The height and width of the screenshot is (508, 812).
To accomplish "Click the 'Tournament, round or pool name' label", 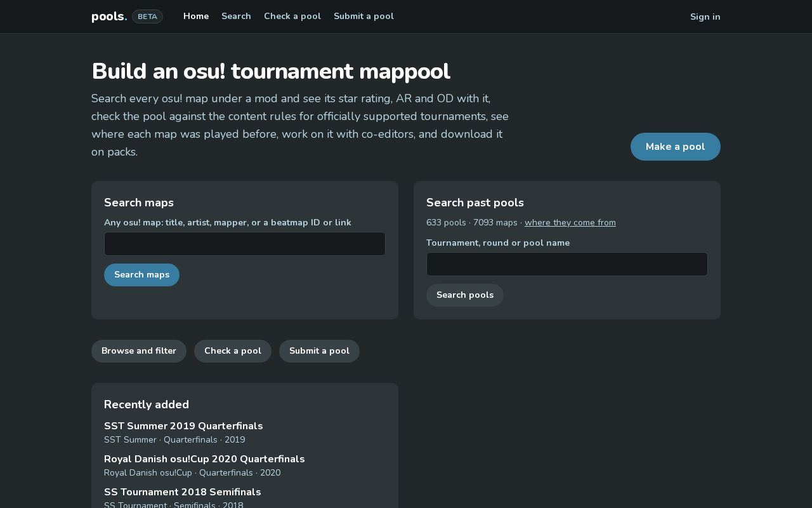I will click(x=498, y=243).
